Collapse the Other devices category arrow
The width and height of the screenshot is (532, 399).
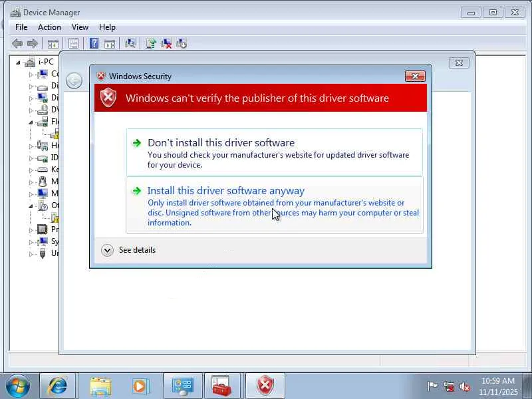[31, 206]
